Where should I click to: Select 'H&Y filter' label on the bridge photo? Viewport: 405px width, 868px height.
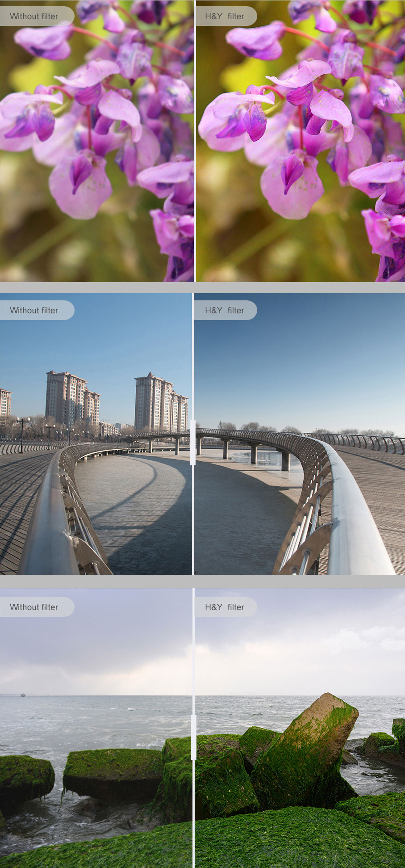[225, 310]
